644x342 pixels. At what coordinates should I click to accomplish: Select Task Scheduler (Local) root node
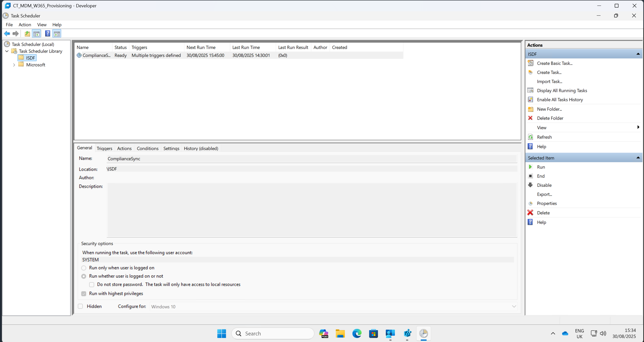click(33, 44)
